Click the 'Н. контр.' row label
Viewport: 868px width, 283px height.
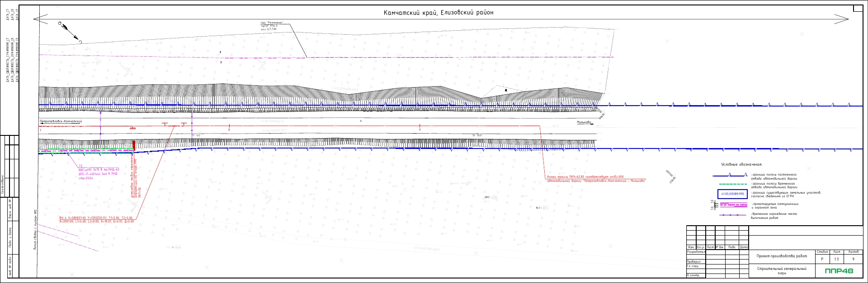[x=694, y=275]
